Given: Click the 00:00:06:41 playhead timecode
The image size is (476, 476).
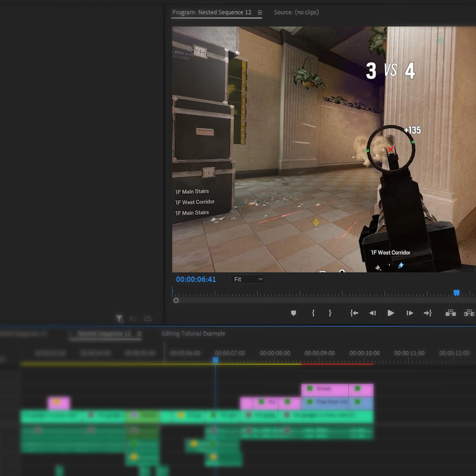Looking at the screenshot, I should click(196, 279).
